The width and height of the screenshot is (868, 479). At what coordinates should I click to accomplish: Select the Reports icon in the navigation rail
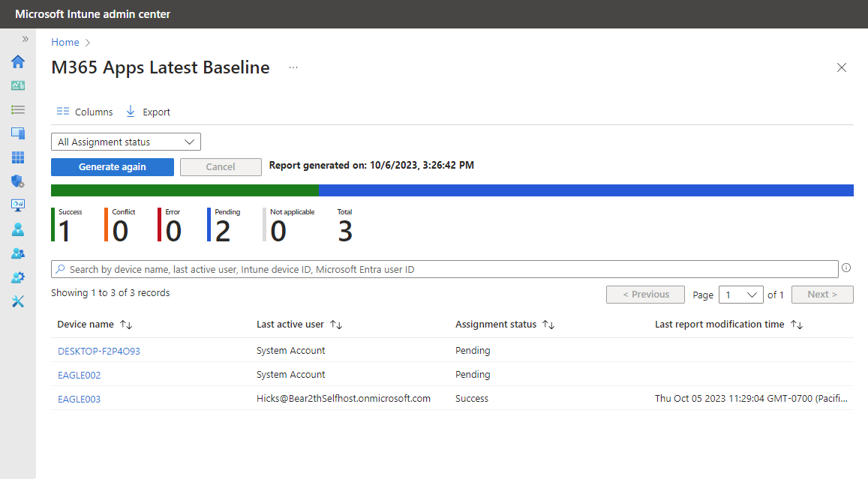coord(17,205)
